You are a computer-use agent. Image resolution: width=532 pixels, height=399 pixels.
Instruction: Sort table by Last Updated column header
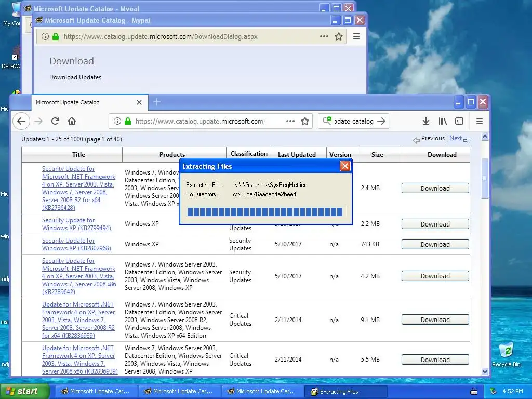click(x=297, y=154)
